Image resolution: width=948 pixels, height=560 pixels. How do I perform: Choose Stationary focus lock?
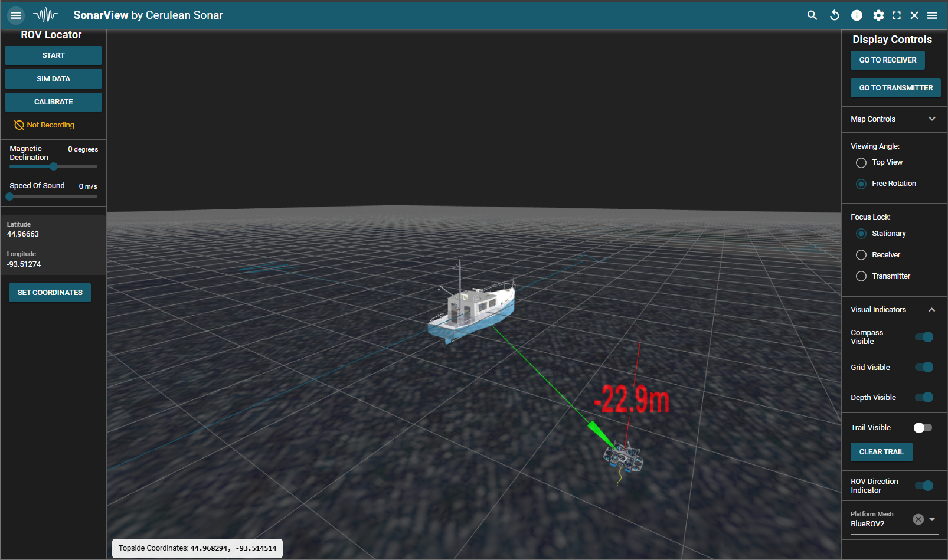[x=861, y=234]
